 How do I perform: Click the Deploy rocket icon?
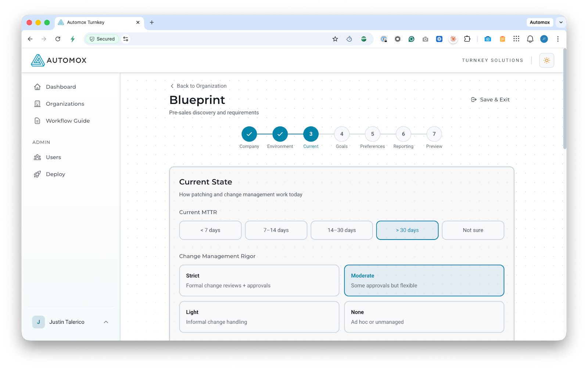pyautogui.click(x=37, y=174)
